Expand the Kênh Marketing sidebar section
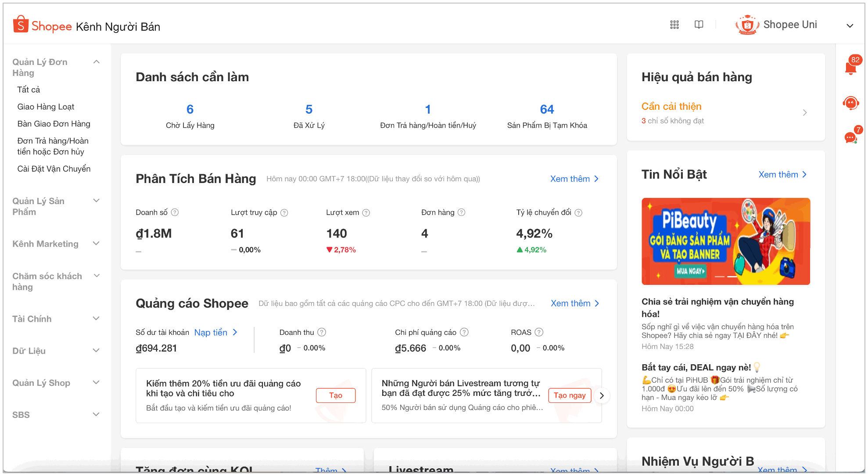The width and height of the screenshot is (868, 474). 97,244
